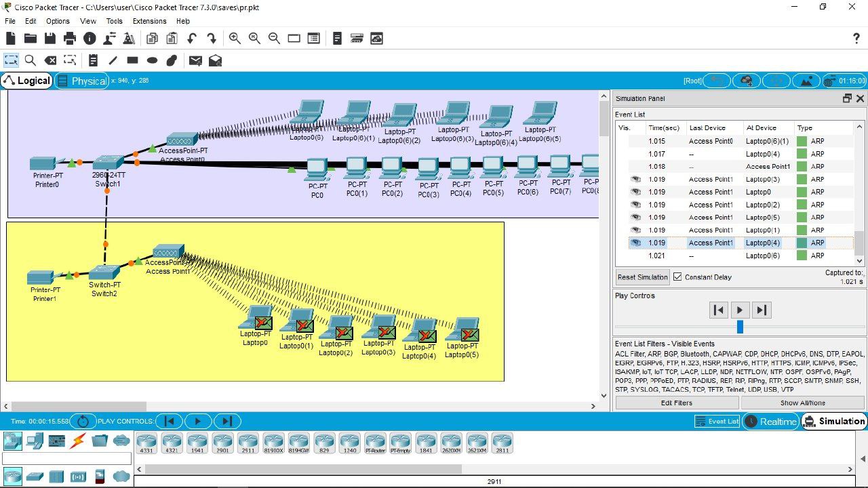Click the down arrow of Event List scrollbar
This screenshot has width=868, height=488.
pyautogui.click(x=859, y=261)
